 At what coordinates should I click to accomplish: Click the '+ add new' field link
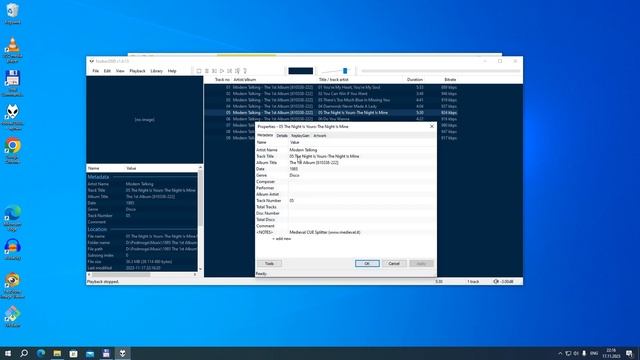click(x=282, y=239)
